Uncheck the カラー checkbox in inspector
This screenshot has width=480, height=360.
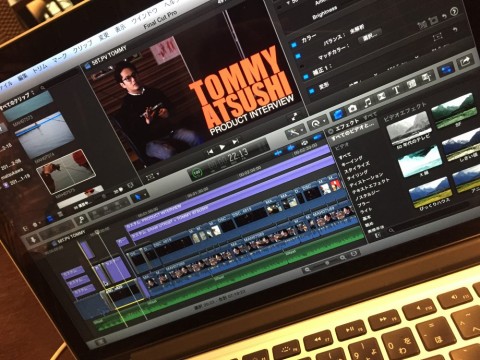pos(294,44)
